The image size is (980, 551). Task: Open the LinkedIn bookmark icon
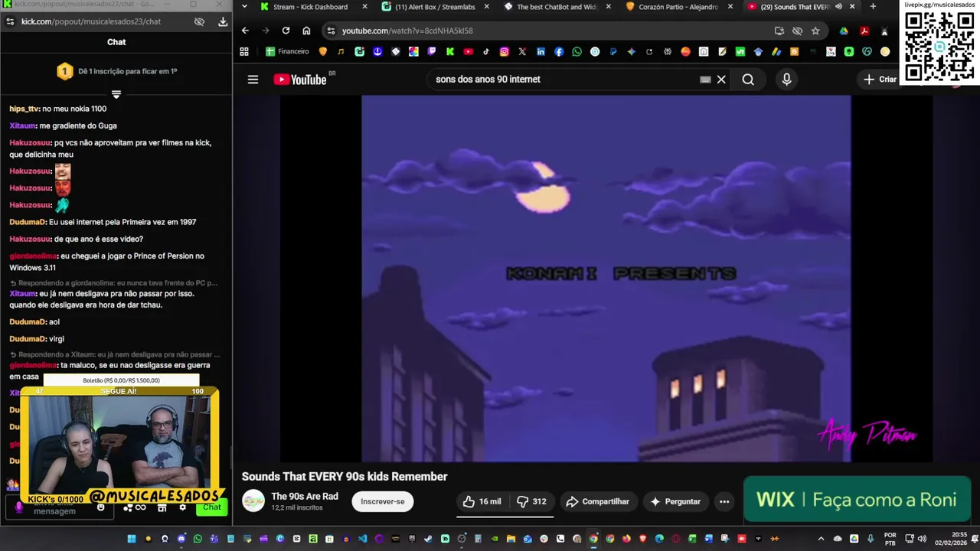point(541,52)
